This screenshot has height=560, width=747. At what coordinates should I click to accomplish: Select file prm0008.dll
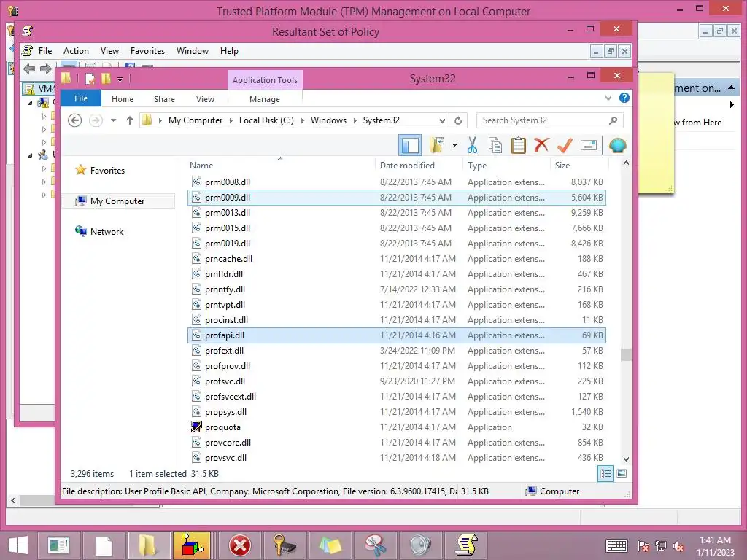397,182
